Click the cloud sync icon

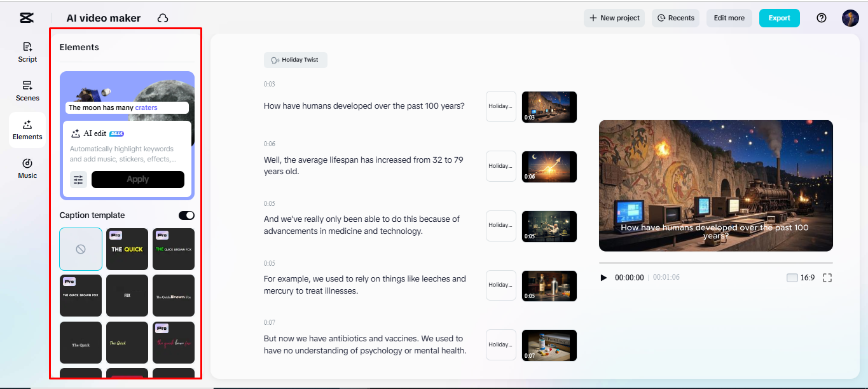pos(163,18)
